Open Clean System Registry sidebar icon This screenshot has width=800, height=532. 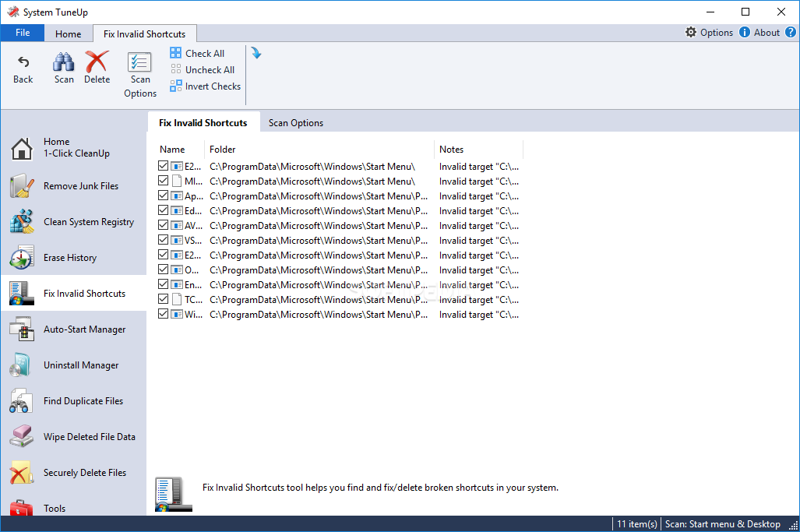[22, 221]
